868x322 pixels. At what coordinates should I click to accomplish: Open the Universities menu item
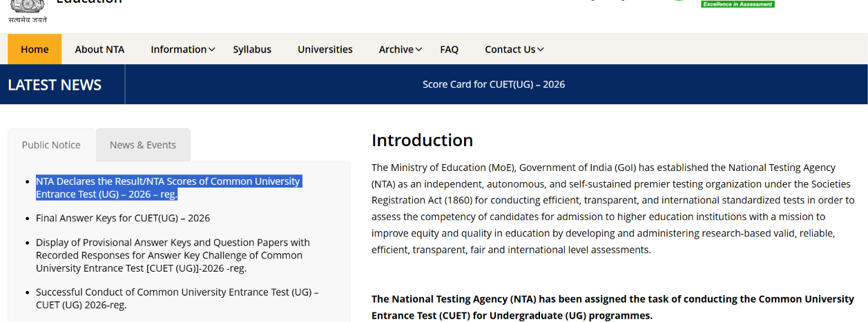click(325, 49)
